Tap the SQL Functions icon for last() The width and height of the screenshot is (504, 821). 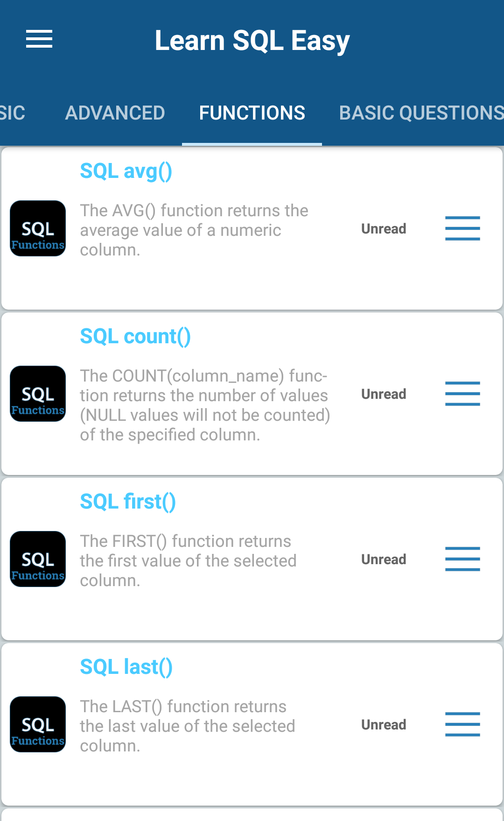pyautogui.click(x=38, y=724)
